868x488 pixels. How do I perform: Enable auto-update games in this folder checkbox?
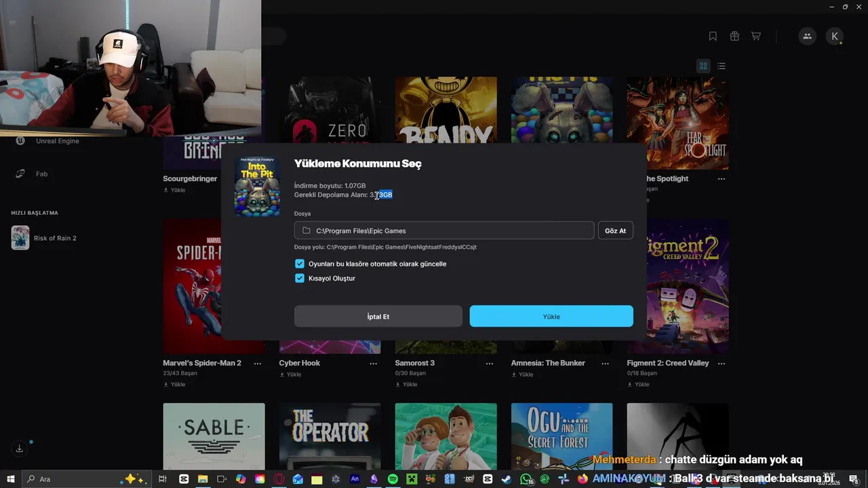click(300, 264)
